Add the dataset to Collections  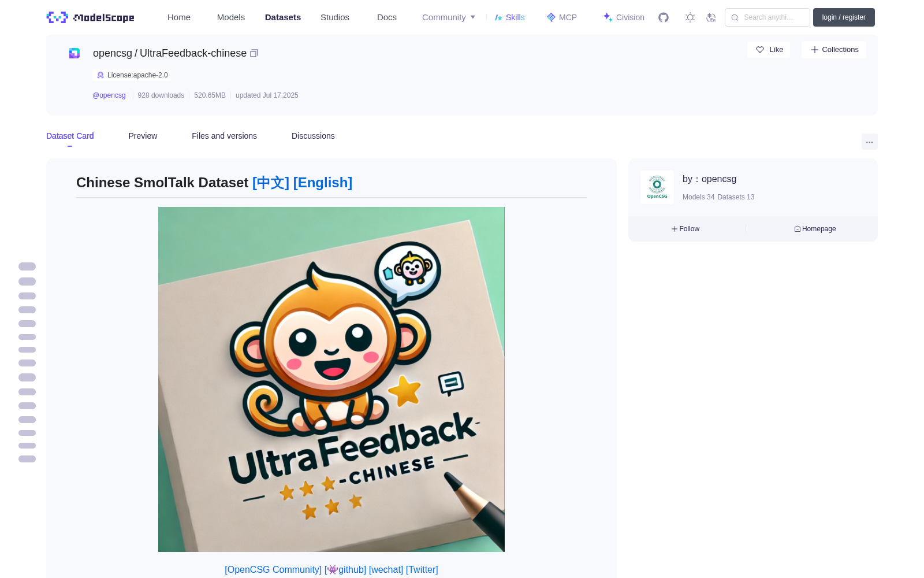click(834, 50)
